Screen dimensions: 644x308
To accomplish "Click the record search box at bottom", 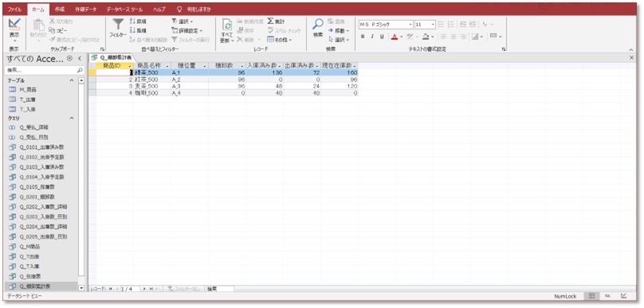I will coord(220,289).
